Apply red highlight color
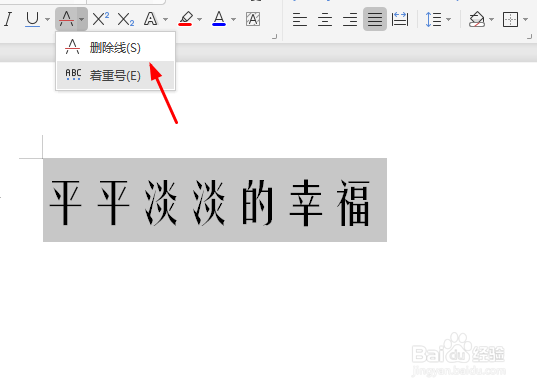The width and height of the screenshot is (537, 390). click(185, 19)
